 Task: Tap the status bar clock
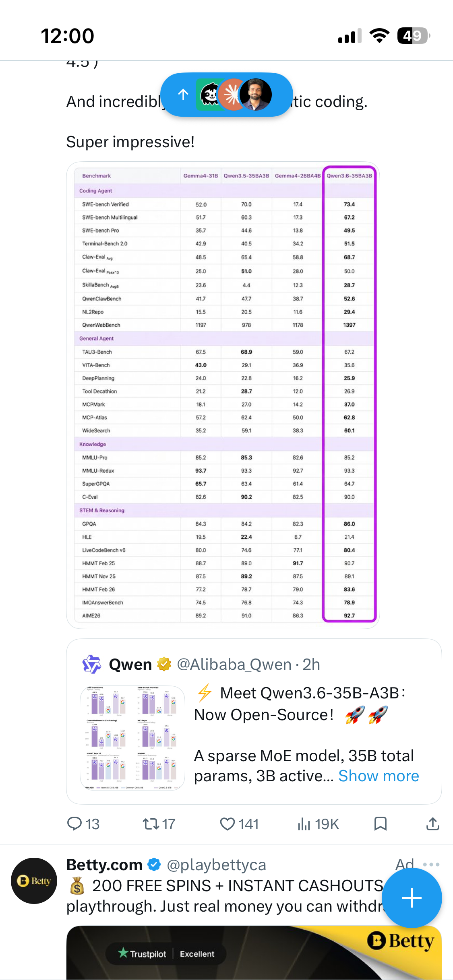[x=68, y=36]
